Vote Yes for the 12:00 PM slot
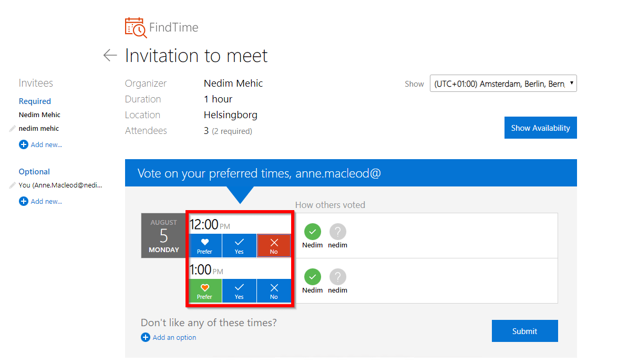 239,245
